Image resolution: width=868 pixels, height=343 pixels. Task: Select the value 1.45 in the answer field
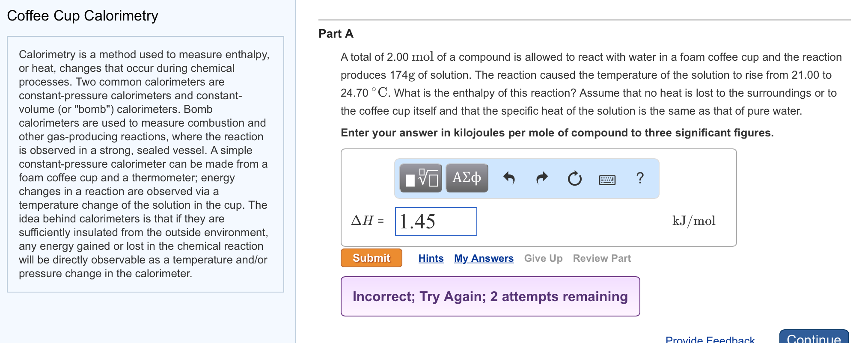coord(417,221)
